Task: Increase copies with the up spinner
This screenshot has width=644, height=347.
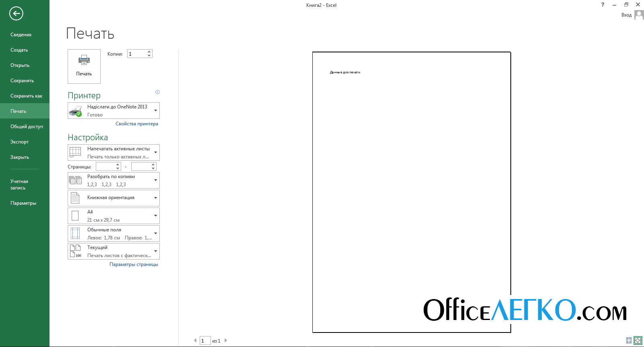Action: tap(149, 52)
